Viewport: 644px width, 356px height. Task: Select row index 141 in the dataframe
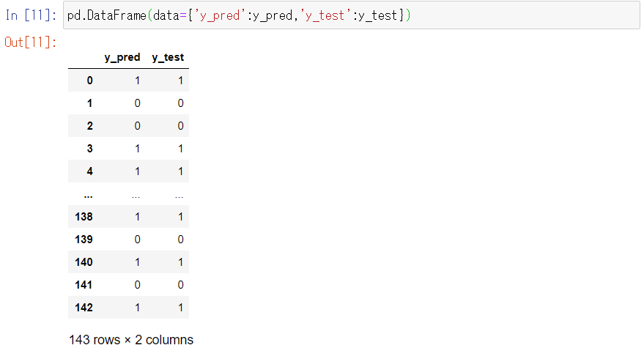point(84,285)
